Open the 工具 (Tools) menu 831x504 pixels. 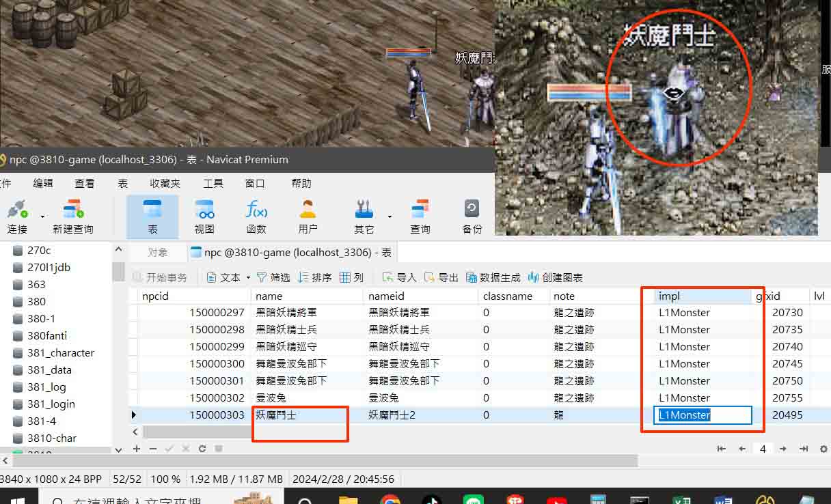pyautogui.click(x=213, y=183)
